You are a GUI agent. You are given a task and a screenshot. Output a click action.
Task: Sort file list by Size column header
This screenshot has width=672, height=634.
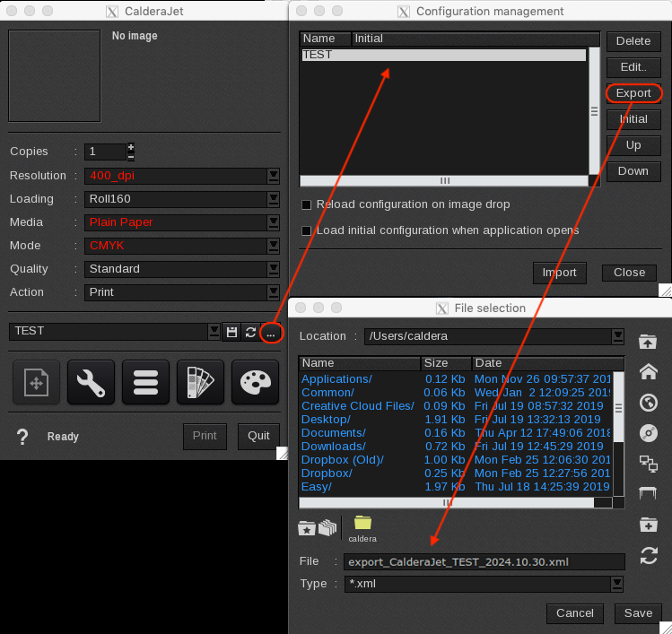(x=446, y=363)
